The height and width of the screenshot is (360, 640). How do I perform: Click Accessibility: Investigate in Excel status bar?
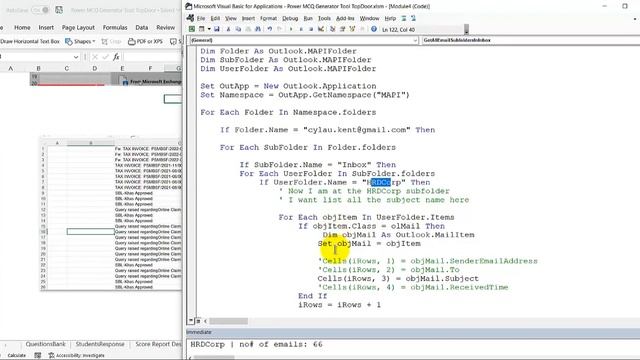click(76, 356)
